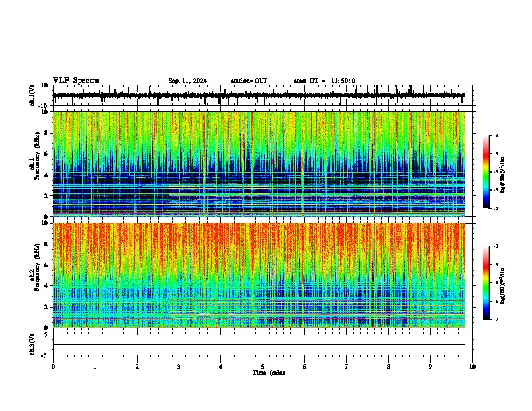Click the "VLF Spectra" plot title
The image size is (532, 411).
pos(76,81)
